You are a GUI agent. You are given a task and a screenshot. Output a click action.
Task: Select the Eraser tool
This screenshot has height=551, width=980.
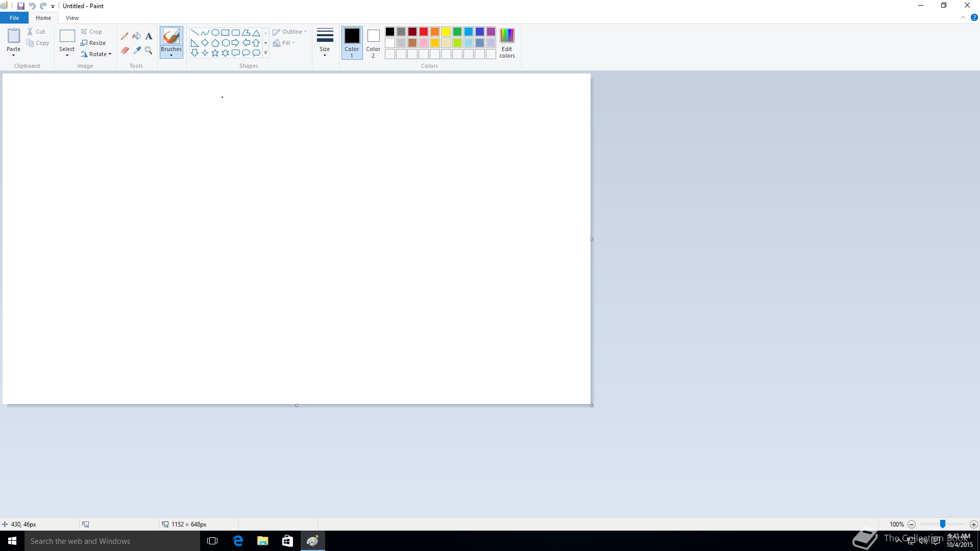click(125, 51)
